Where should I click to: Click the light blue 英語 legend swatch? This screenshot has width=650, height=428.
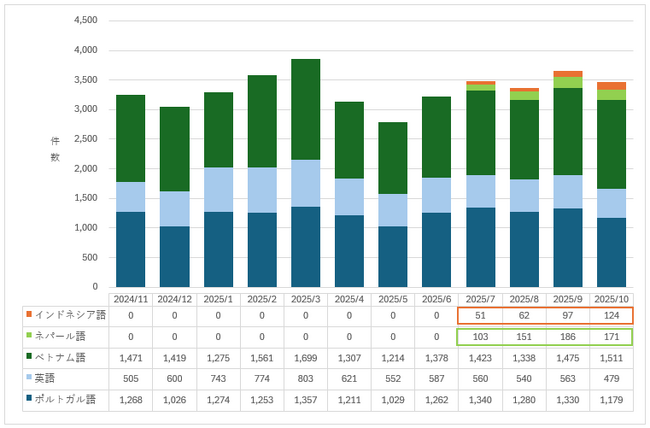[x=29, y=377]
